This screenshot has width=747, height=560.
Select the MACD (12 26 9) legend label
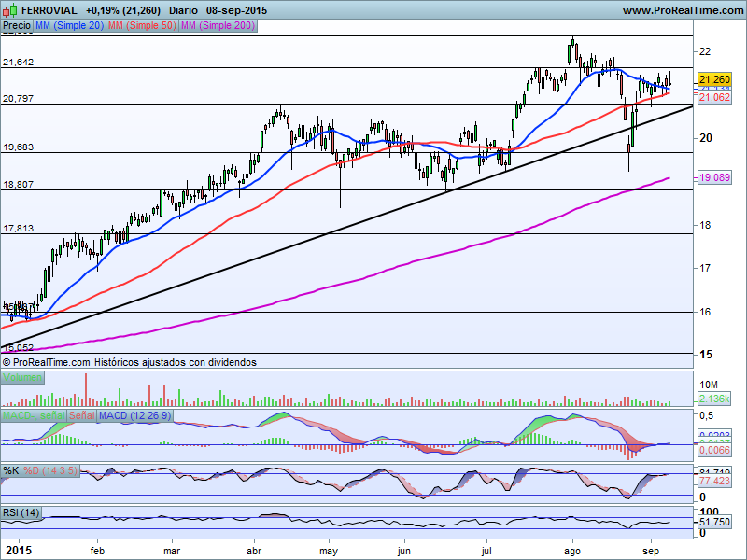tap(134, 415)
